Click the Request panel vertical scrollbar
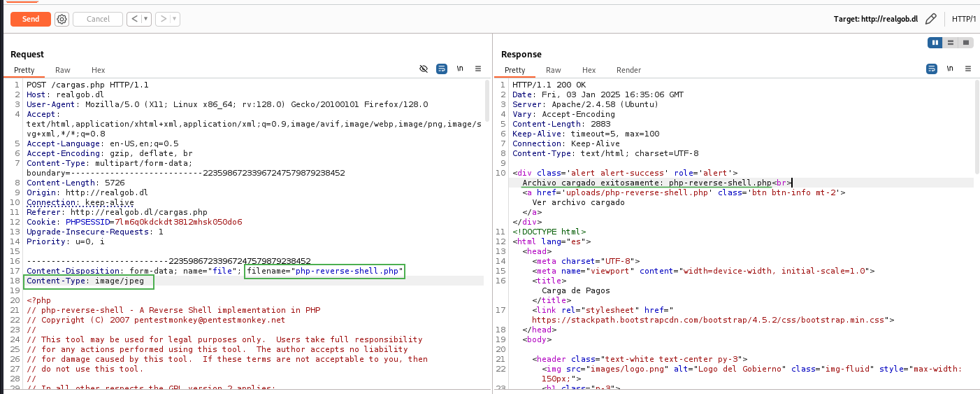 [x=488, y=99]
